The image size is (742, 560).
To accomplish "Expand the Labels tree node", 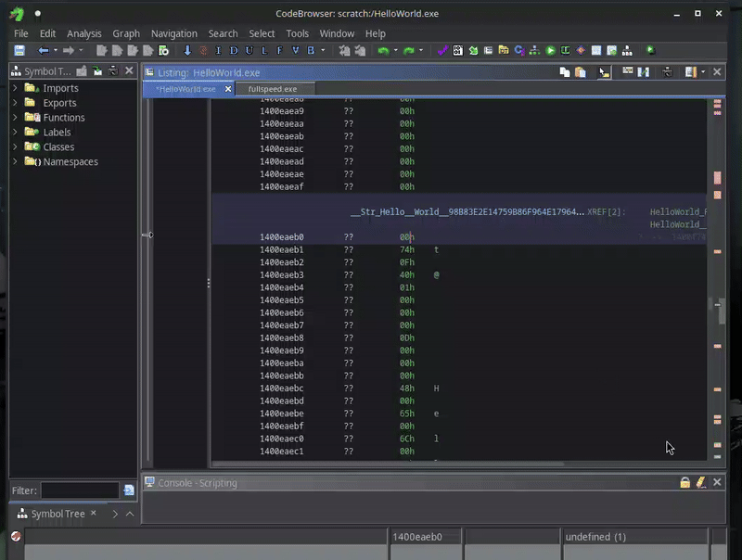I will point(15,132).
